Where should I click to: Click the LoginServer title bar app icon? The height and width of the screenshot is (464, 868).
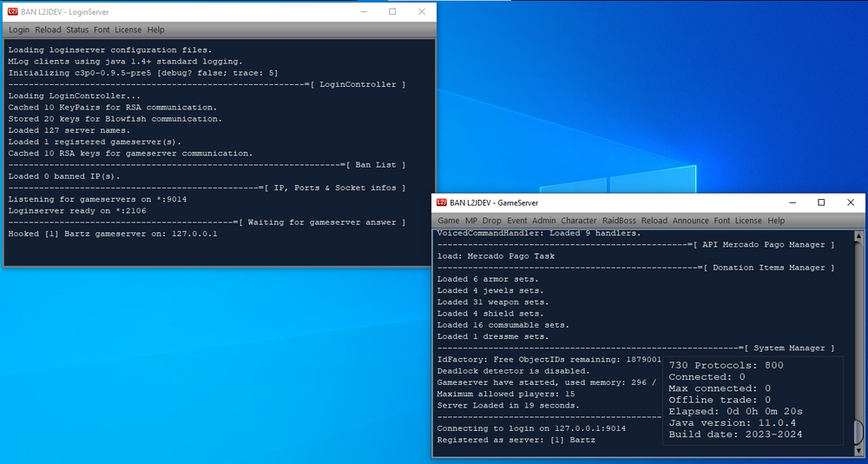[x=13, y=12]
